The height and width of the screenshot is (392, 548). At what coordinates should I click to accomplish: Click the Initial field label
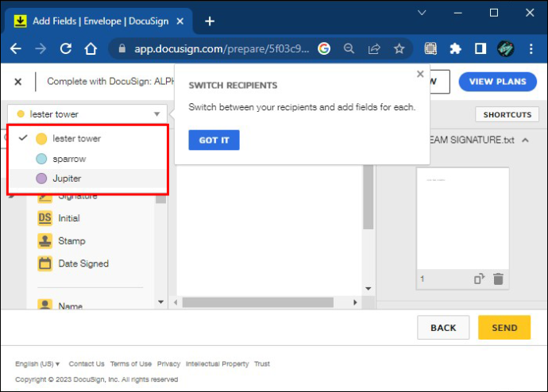69,218
